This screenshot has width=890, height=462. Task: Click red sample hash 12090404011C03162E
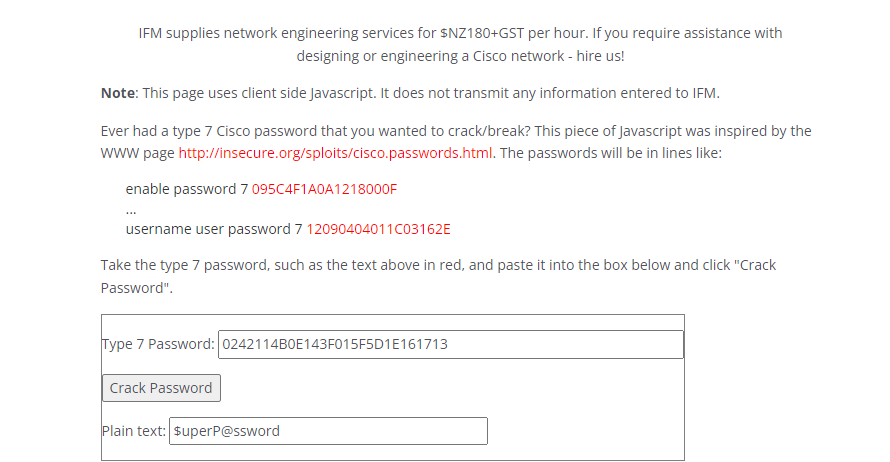378,229
